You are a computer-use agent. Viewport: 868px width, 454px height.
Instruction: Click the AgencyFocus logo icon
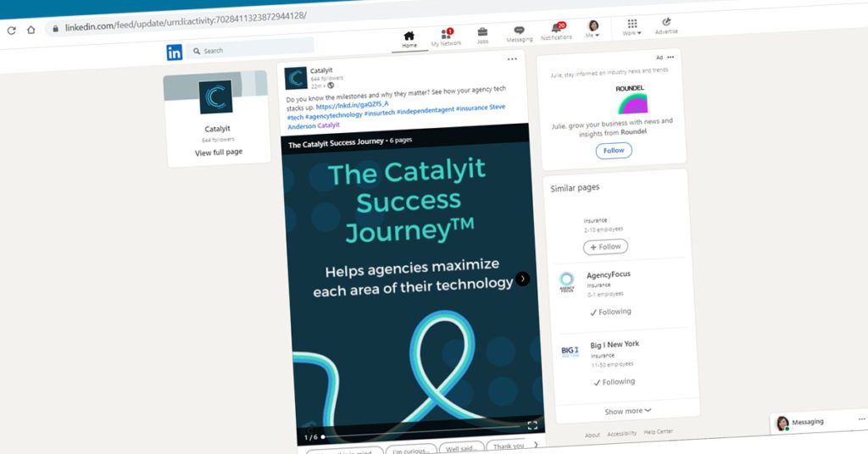coord(567,281)
